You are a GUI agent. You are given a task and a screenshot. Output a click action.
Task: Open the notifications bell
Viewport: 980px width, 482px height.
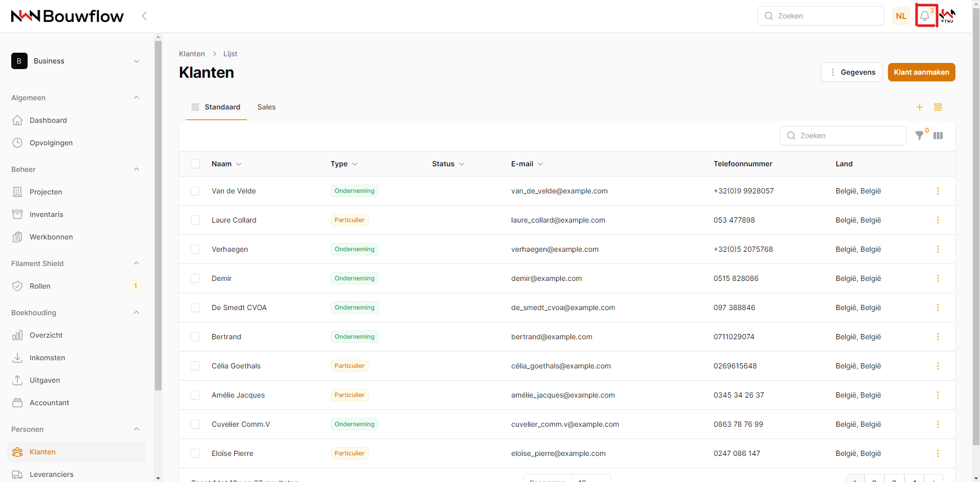pyautogui.click(x=925, y=16)
